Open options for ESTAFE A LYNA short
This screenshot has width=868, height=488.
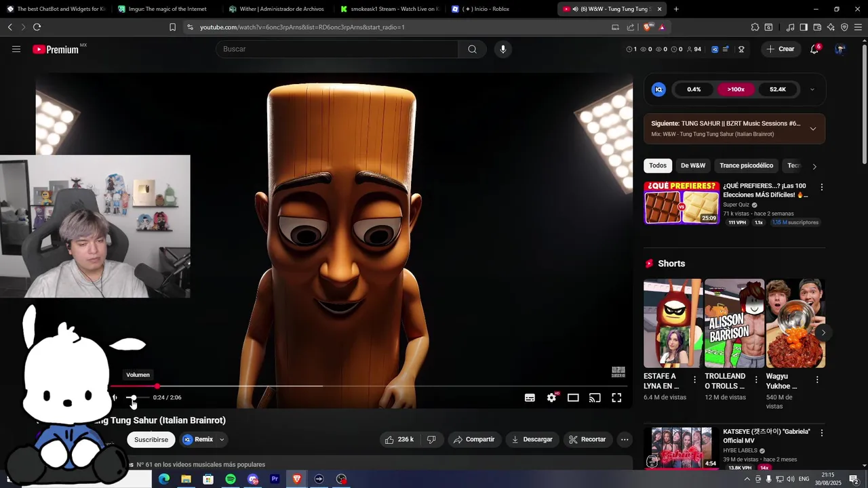694,380
